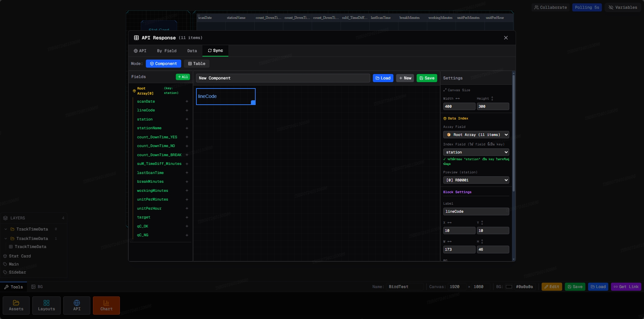
Task: Focus the block W width field
Action: click(x=459, y=249)
